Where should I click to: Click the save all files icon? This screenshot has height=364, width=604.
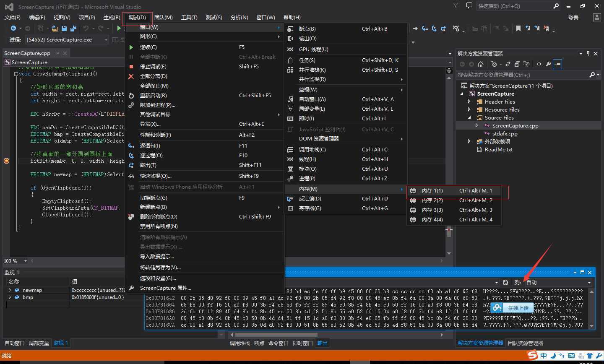pos(73,28)
